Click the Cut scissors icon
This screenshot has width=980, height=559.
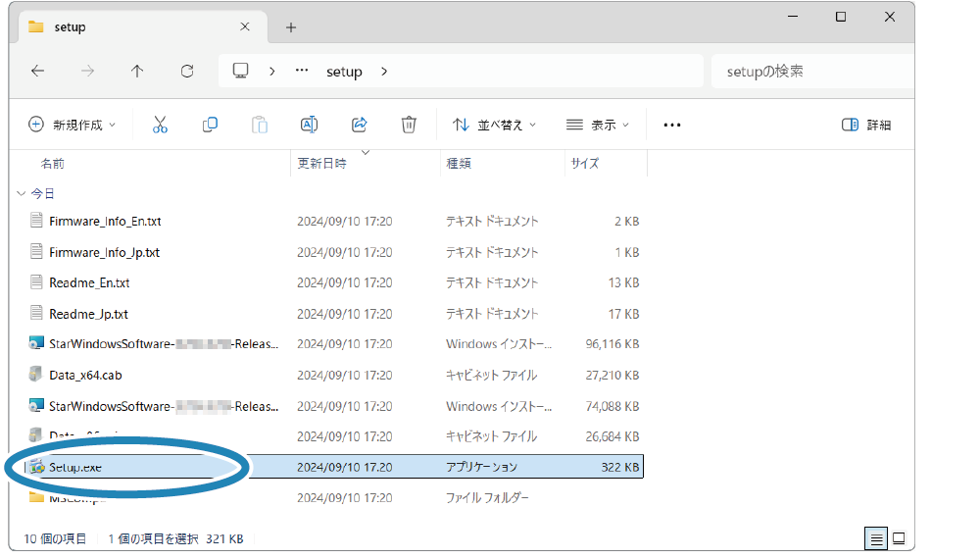161,125
